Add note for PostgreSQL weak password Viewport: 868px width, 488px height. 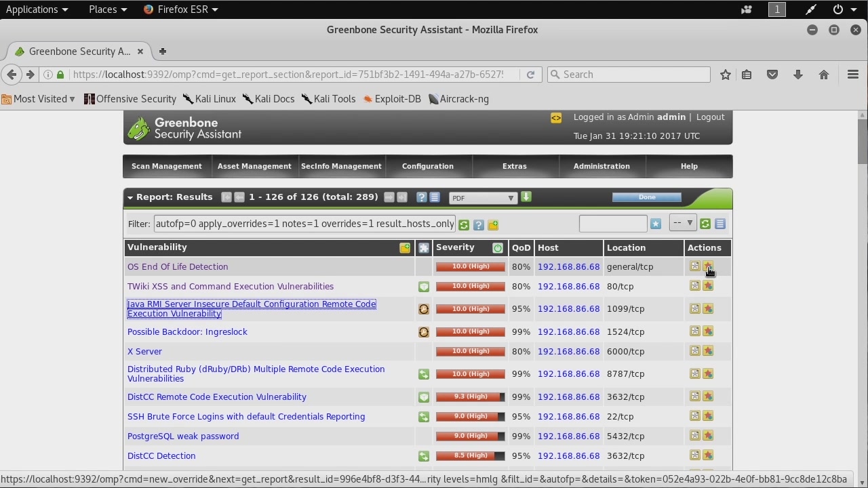click(x=694, y=436)
